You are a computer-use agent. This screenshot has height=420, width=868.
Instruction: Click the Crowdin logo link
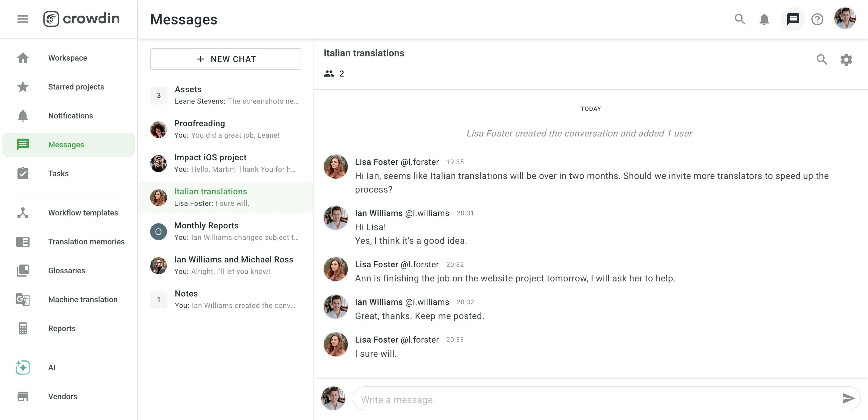pyautogui.click(x=82, y=18)
